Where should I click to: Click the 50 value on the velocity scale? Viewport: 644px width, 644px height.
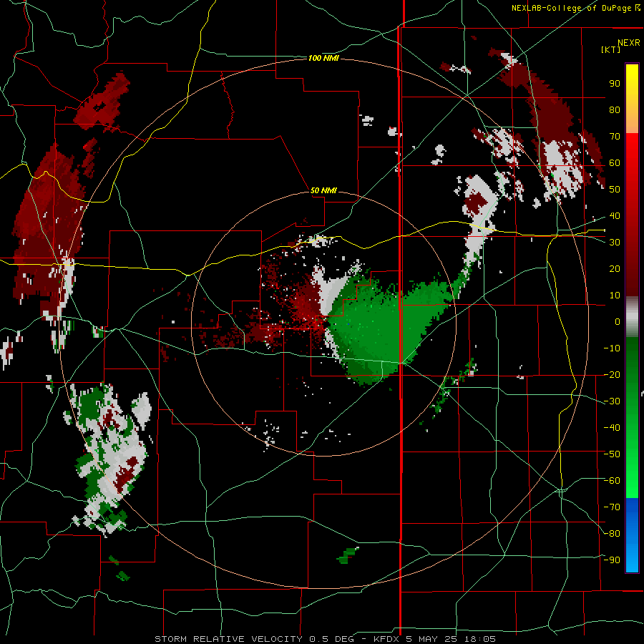(615, 190)
